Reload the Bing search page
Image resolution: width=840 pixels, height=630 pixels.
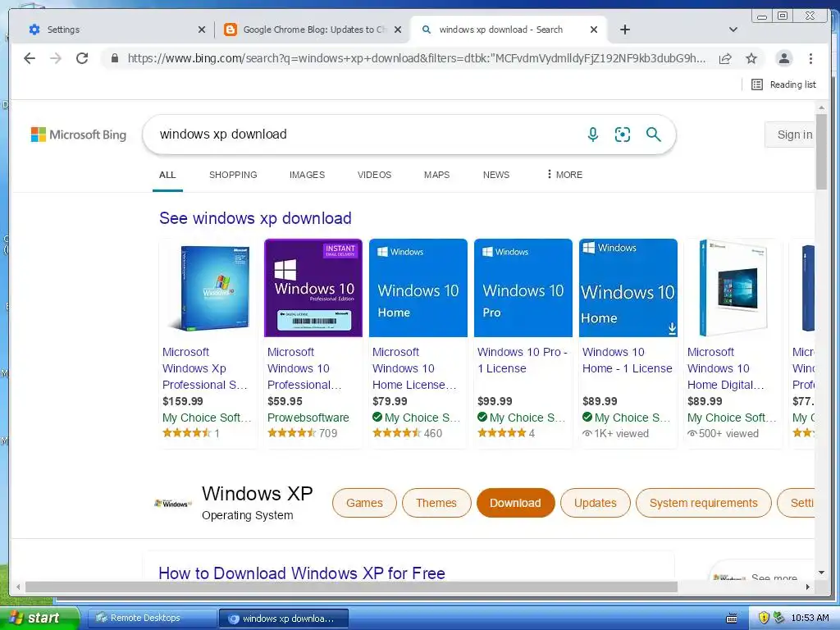click(x=82, y=58)
